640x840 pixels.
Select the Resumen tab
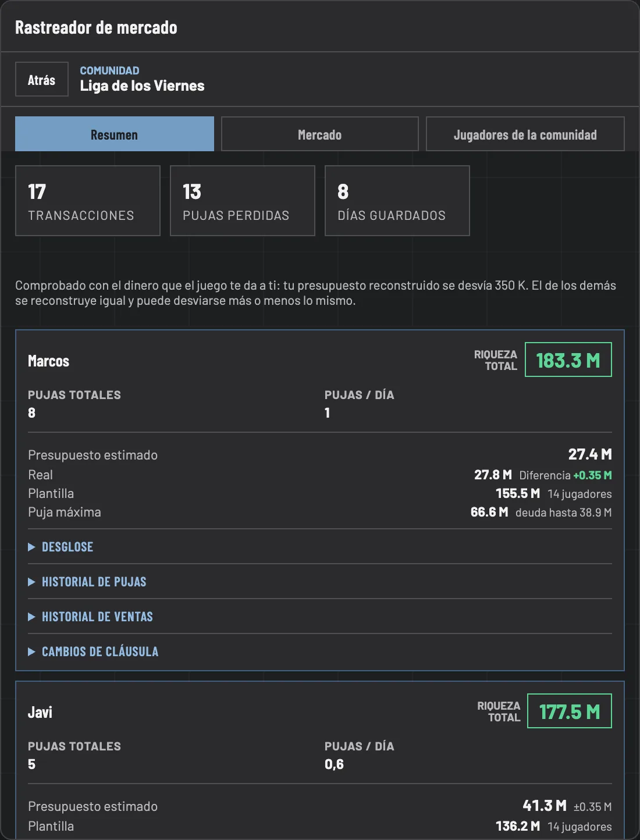point(115,134)
